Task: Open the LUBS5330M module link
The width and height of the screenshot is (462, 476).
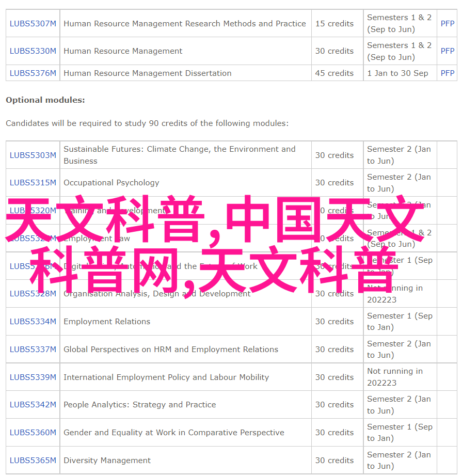Action: coord(33,51)
